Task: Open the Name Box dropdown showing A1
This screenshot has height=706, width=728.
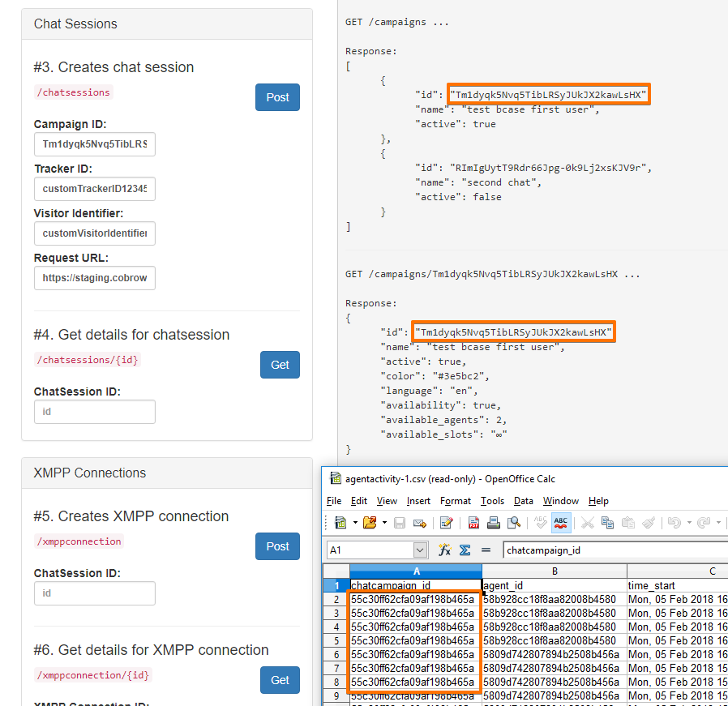Action: pyautogui.click(x=420, y=550)
